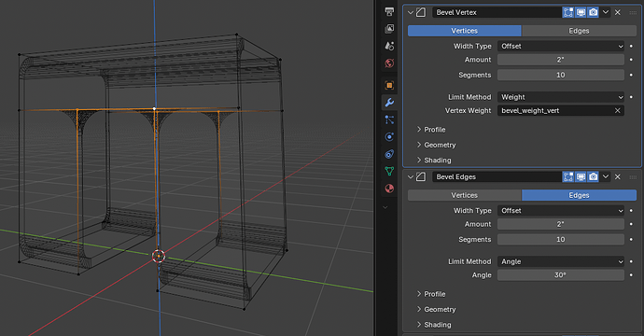Open the Material properties tab icon
The width and height of the screenshot is (644, 336).
[389, 189]
